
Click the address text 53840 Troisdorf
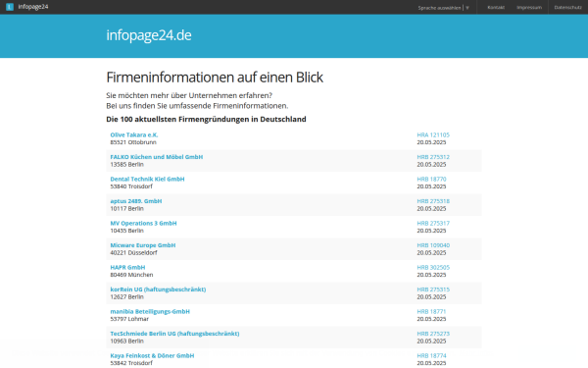click(x=131, y=186)
